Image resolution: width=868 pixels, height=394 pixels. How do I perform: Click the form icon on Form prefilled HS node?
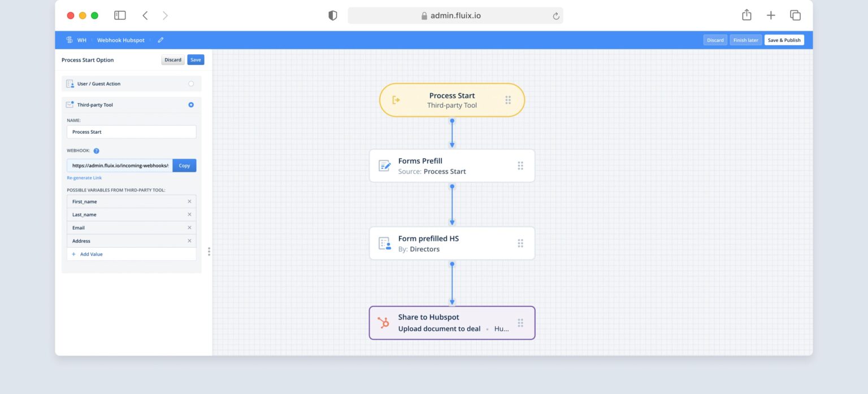tap(384, 243)
